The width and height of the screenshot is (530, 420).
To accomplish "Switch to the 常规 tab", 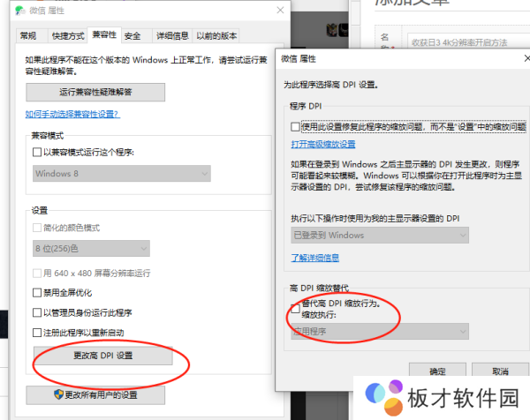I will 28,36.
